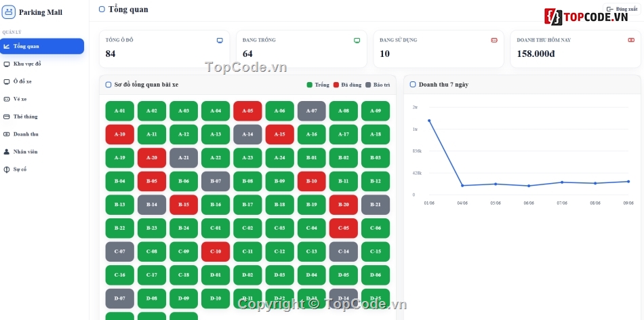Select occupied slot B-20
Screen dimensions: 644x320
pos(344,205)
